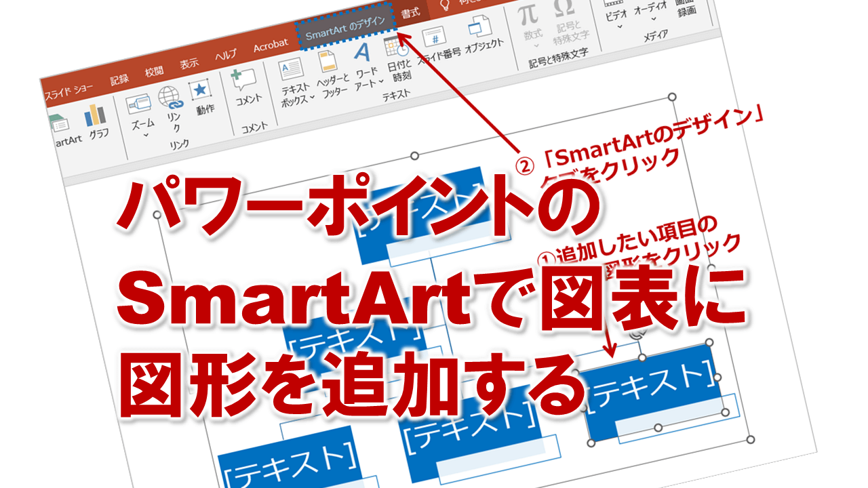Screen dimensions: 868x488
Task: Open ヘッダーとフッター settings
Action: (326, 63)
